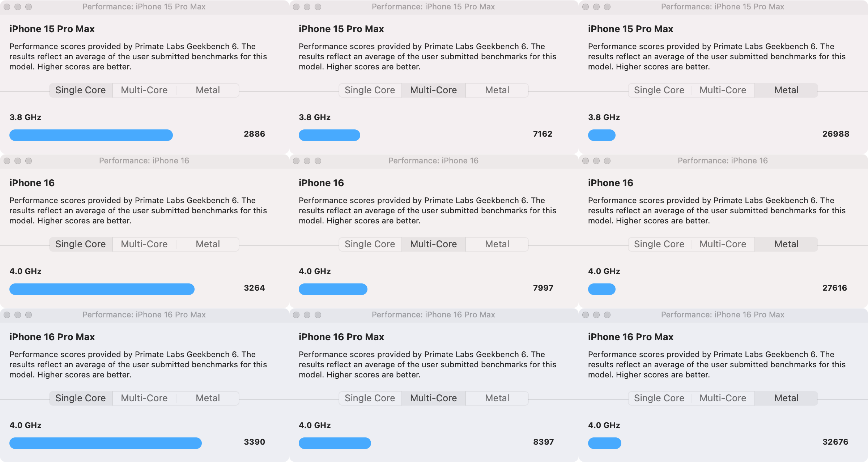Image resolution: width=868 pixels, height=462 pixels.
Task: Select Metal tab in window showing score 2886
Action: 208,90
